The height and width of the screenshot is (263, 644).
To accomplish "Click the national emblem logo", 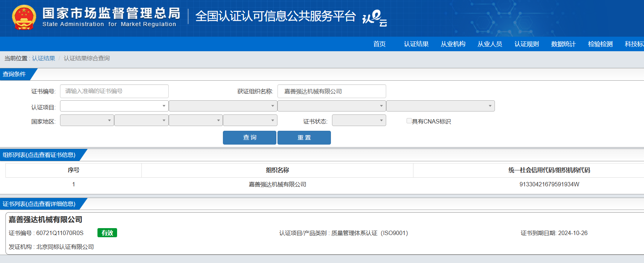I will pos(24,17).
